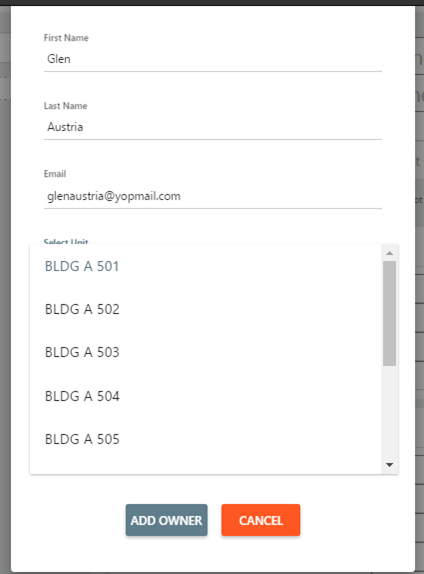The height and width of the screenshot is (574, 424).
Task: Choose BLDG A 505 from list
Action: [205, 439]
